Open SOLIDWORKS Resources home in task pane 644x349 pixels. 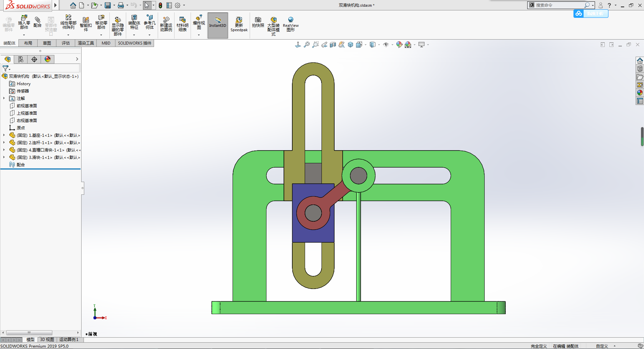(640, 61)
